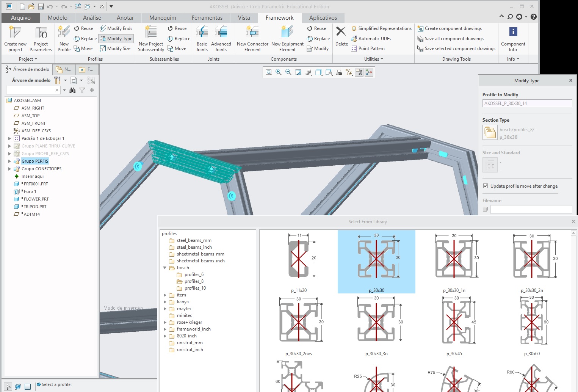This screenshot has height=392, width=578.
Task: Close the Select From Library panel
Action: 573,221
